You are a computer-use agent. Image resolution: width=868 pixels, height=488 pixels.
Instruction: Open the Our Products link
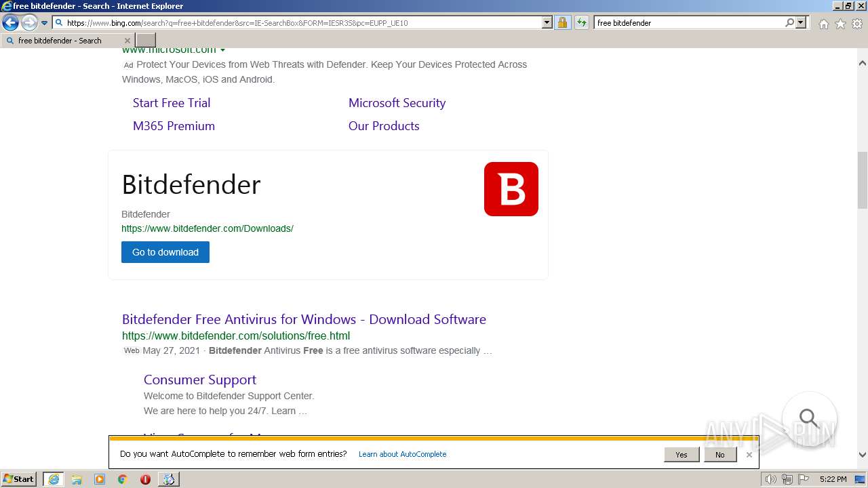click(384, 126)
